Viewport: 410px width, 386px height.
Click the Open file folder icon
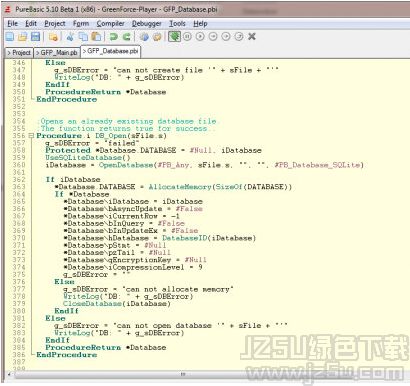(x=23, y=37)
